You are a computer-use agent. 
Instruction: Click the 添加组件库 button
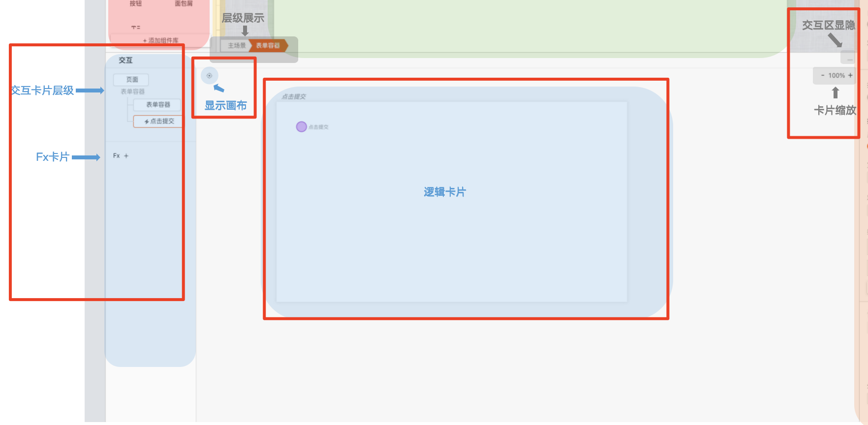[x=160, y=40]
